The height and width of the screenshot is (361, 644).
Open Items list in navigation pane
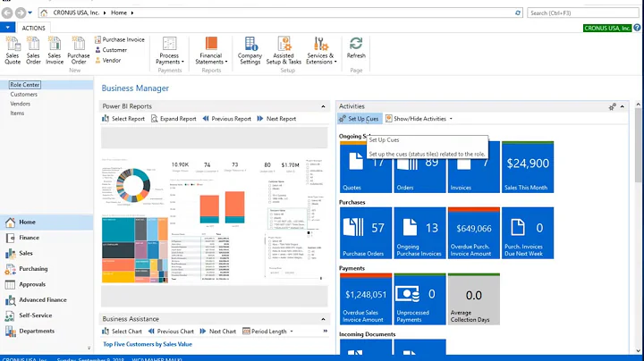point(17,113)
